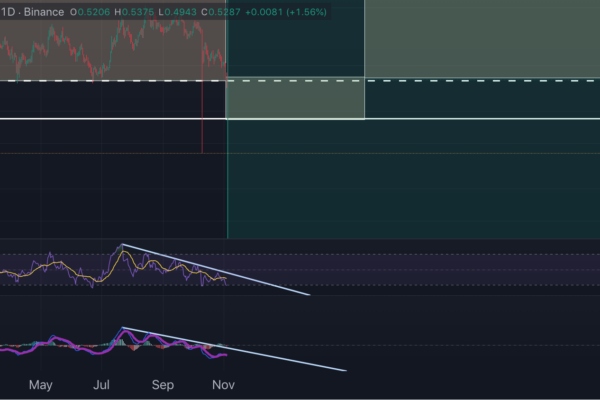Select the light green rectangle at top right
This screenshot has width=600, height=400.
pos(480,40)
